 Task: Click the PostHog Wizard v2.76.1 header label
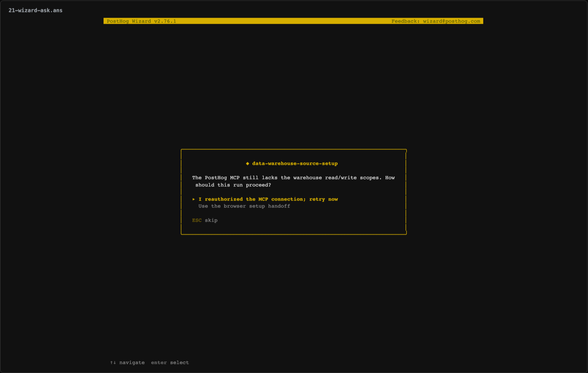142,21
